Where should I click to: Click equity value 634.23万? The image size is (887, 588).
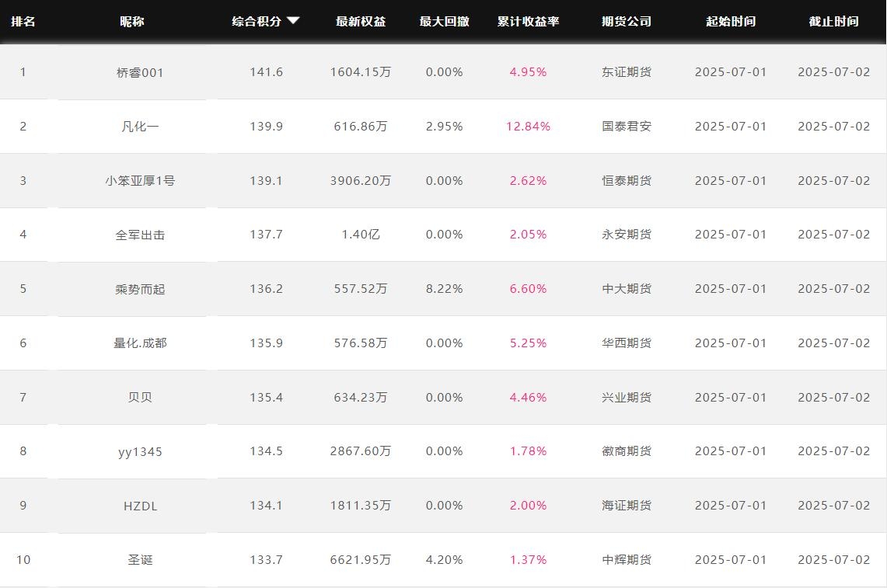(361, 398)
